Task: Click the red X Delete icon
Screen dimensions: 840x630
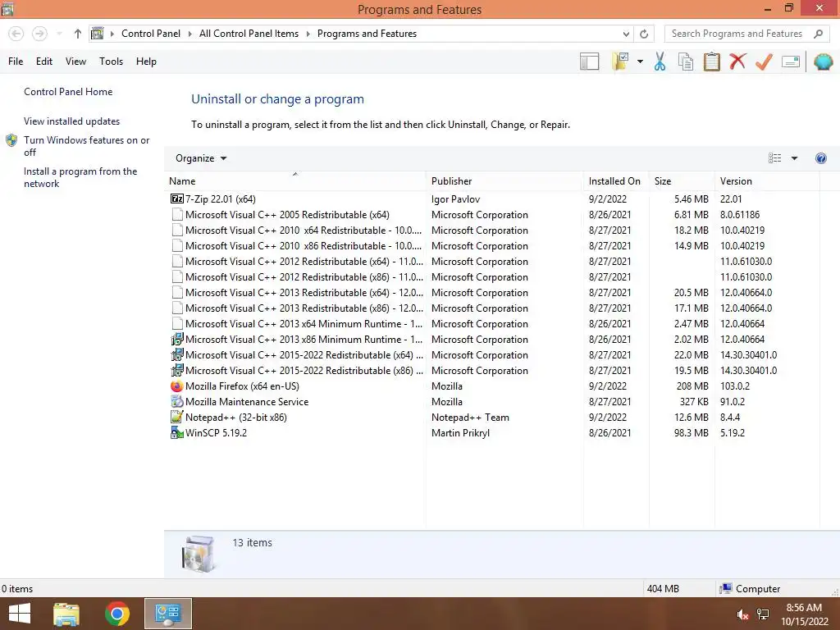Action: tap(737, 62)
